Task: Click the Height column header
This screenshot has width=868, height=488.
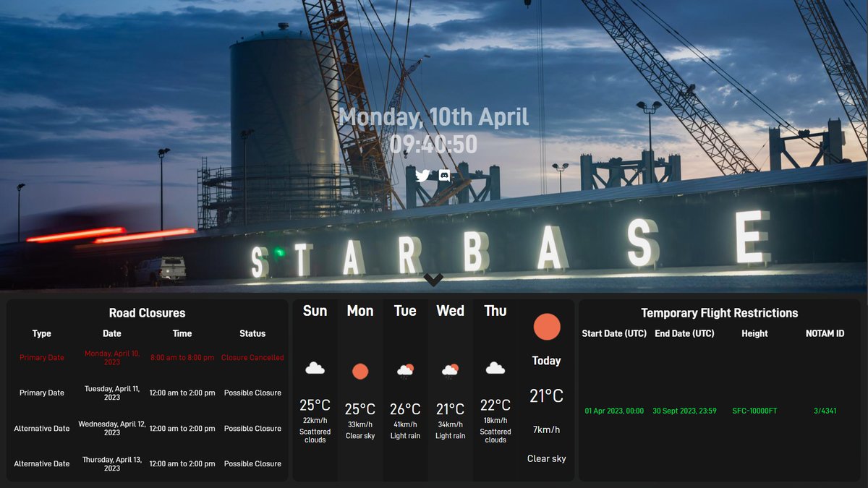Action: (754, 333)
